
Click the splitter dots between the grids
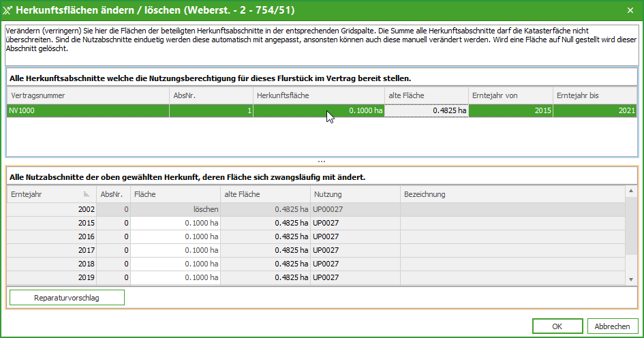tap(322, 162)
